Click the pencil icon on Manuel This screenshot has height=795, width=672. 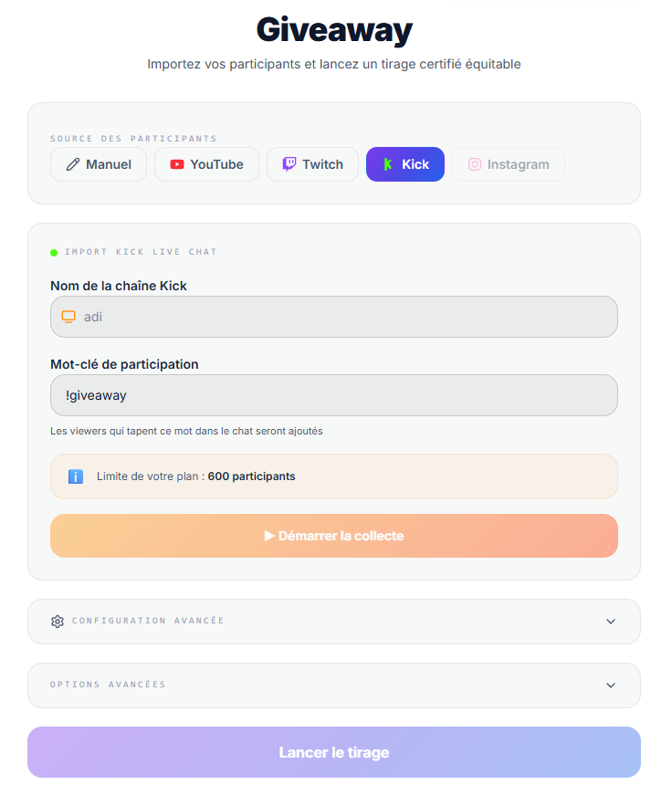pyautogui.click(x=73, y=164)
